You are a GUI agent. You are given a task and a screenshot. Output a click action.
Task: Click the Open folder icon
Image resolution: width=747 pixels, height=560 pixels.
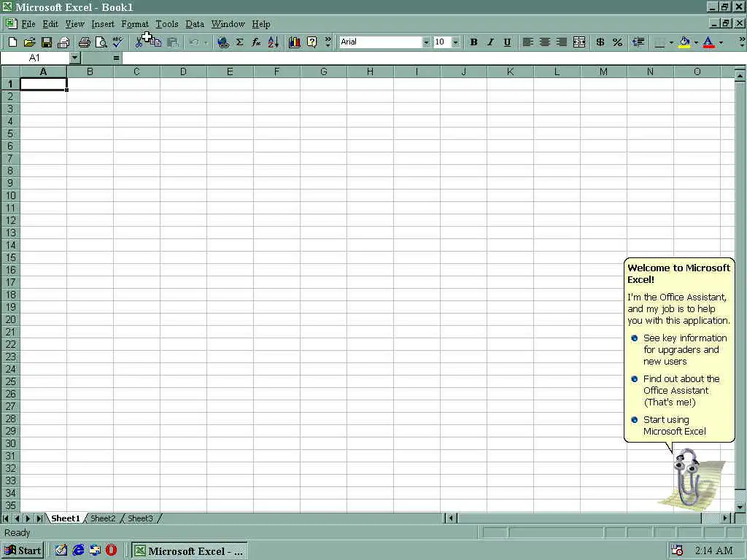(29, 42)
